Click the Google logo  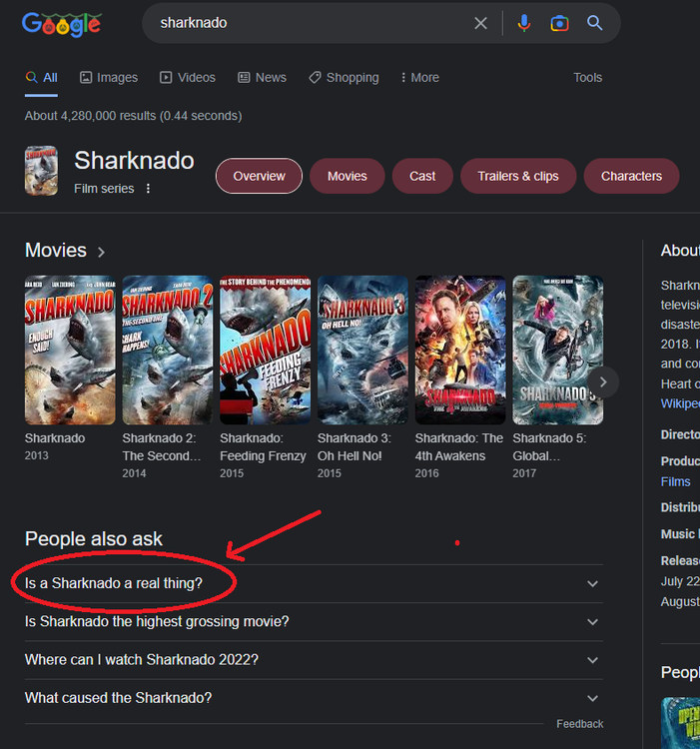[x=62, y=24]
